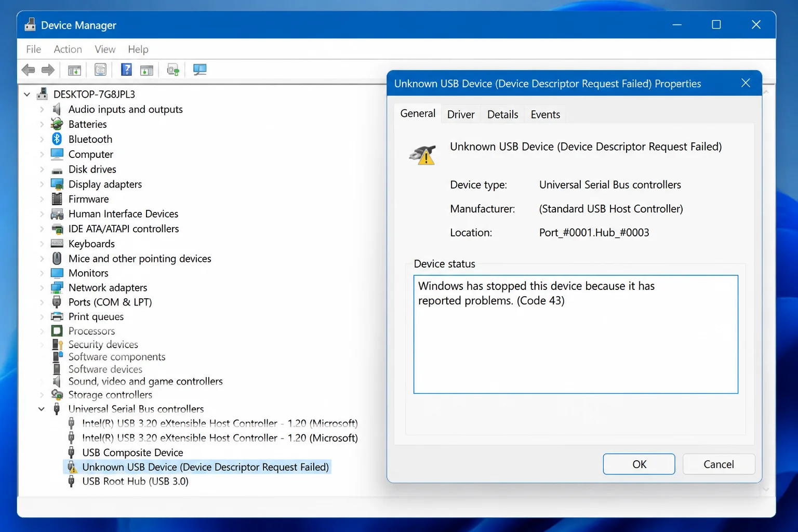
Task: Click the Action pane toolbar icon
Action: 147,70
